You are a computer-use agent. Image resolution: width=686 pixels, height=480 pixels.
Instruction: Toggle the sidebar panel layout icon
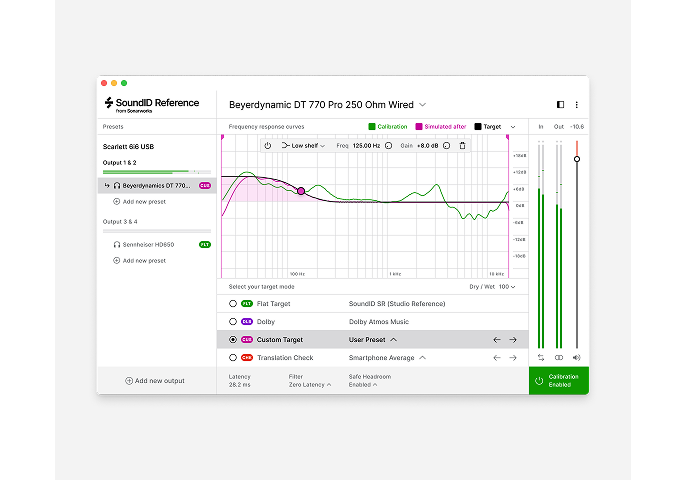click(560, 105)
